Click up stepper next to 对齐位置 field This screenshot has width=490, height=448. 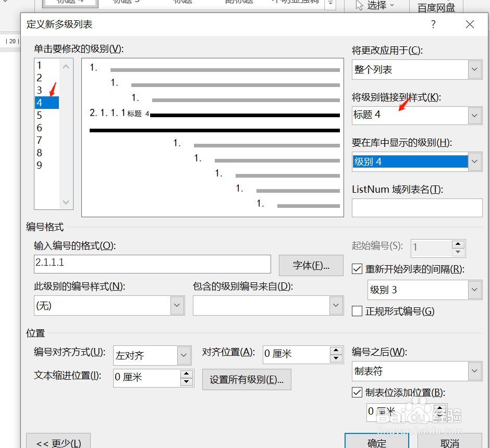(337, 351)
